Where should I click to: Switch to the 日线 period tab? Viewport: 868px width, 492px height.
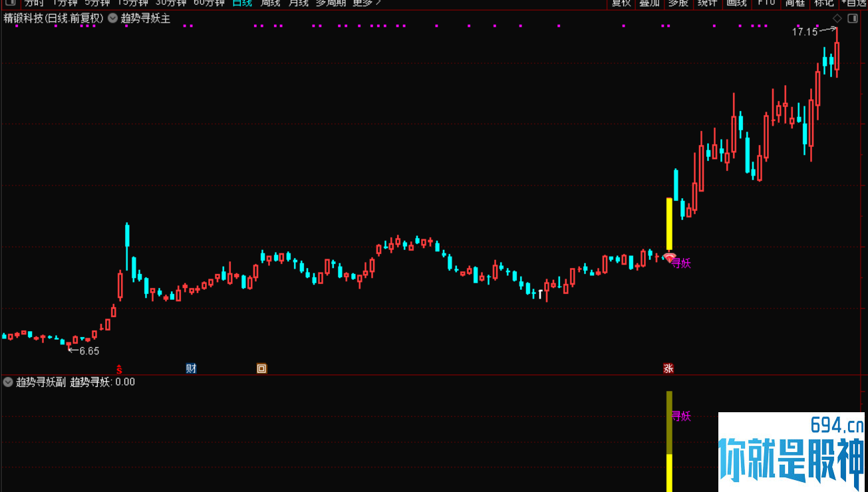(x=242, y=3)
